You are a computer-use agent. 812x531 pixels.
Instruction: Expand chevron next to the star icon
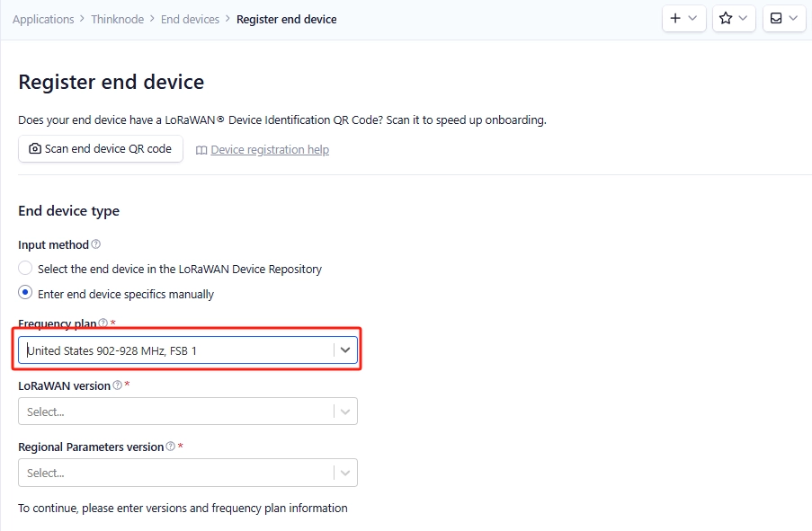point(743,19)
